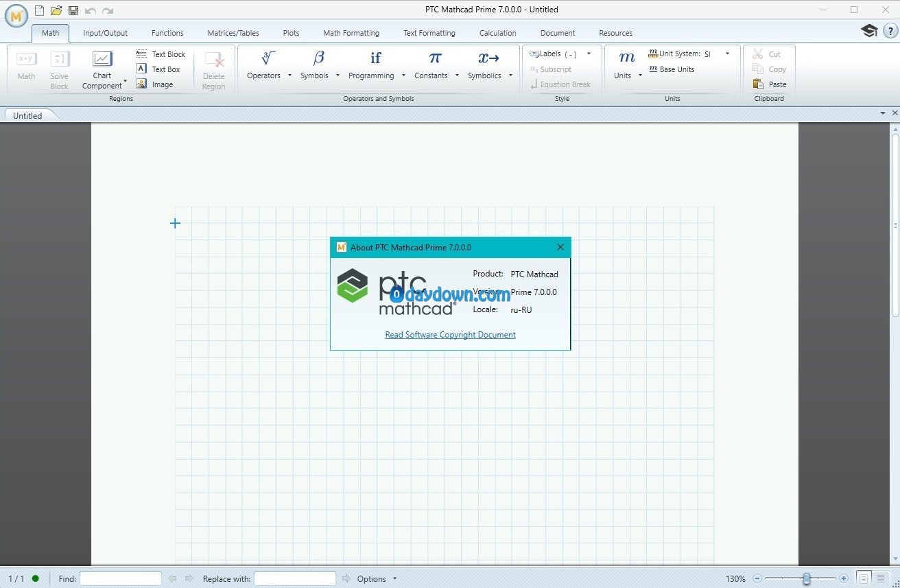Close the About PTC Mathcad Prime dialog
900x588 pixels.
pyautogui.click(x=560, y=247)
